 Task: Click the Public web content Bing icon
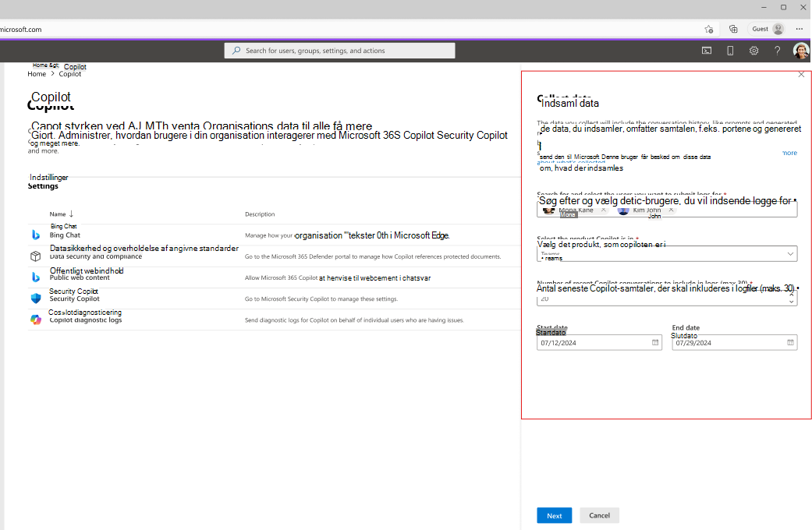tap(36, 277)
